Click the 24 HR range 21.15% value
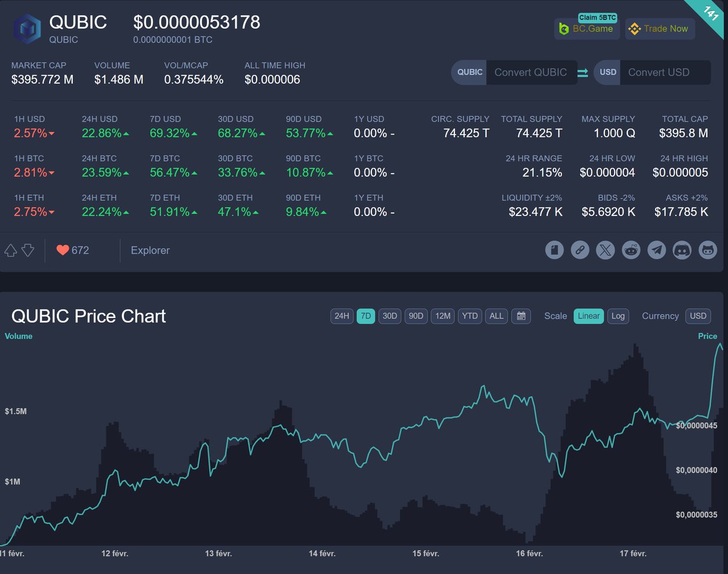 (x=542, y=173)
